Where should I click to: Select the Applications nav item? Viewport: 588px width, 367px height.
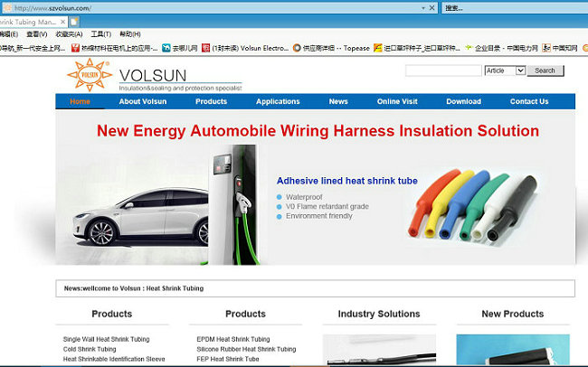click(278, 101)
